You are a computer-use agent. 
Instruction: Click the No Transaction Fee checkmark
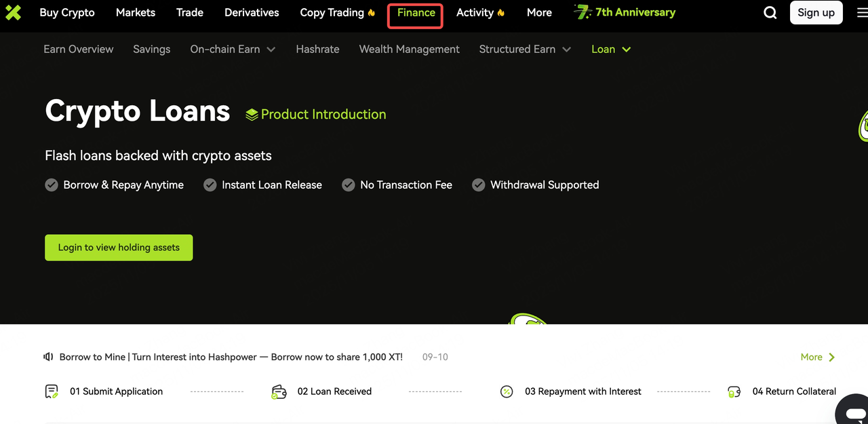(349, 185)
